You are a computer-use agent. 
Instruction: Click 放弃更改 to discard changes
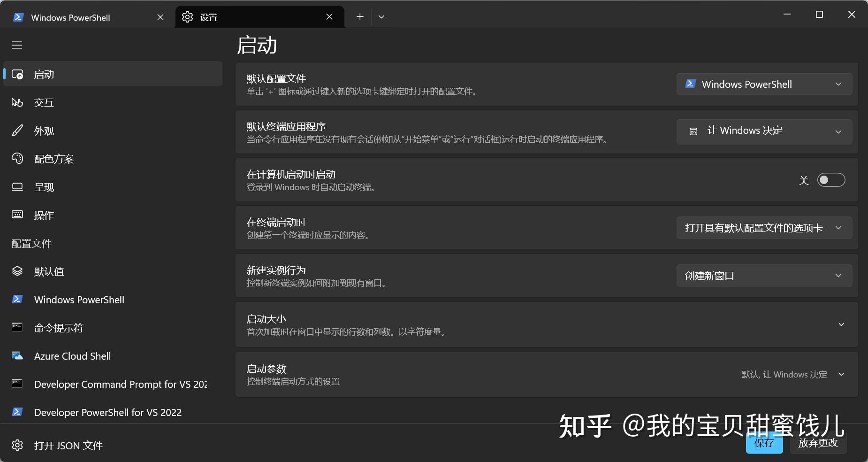(818, 444)
